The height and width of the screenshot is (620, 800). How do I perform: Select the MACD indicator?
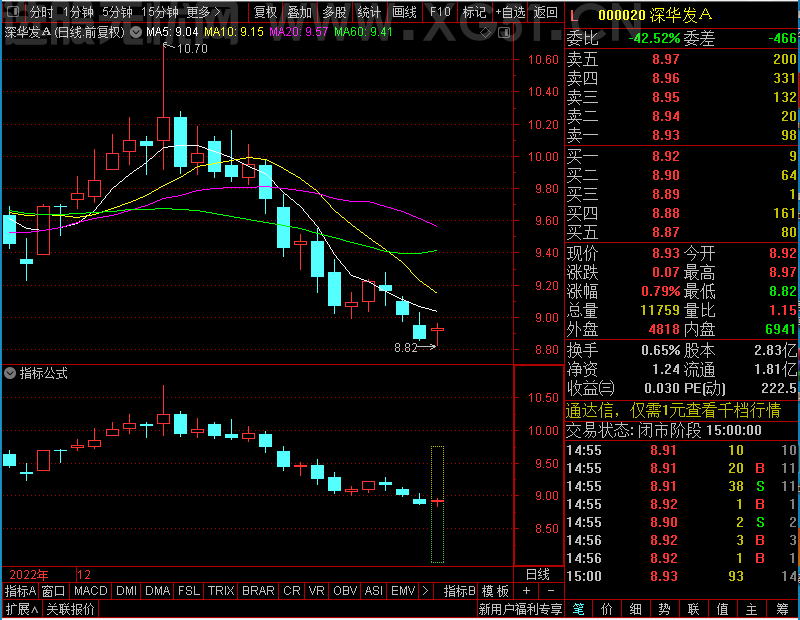[x=91, y=591]
